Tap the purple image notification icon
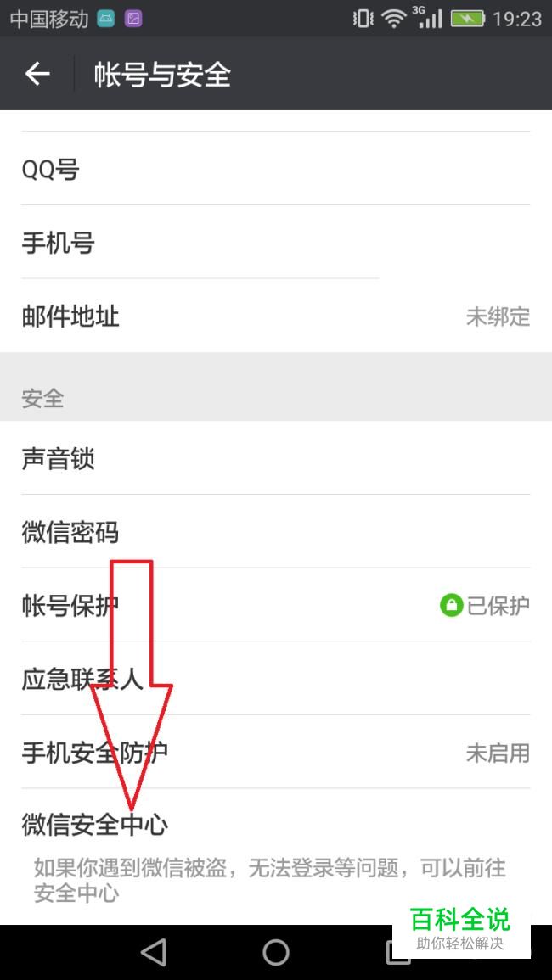 coord(133,19)
